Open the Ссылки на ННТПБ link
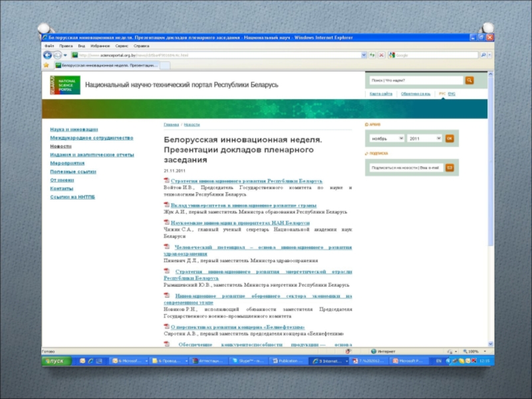The image size is (532, 399). [72, 197]
